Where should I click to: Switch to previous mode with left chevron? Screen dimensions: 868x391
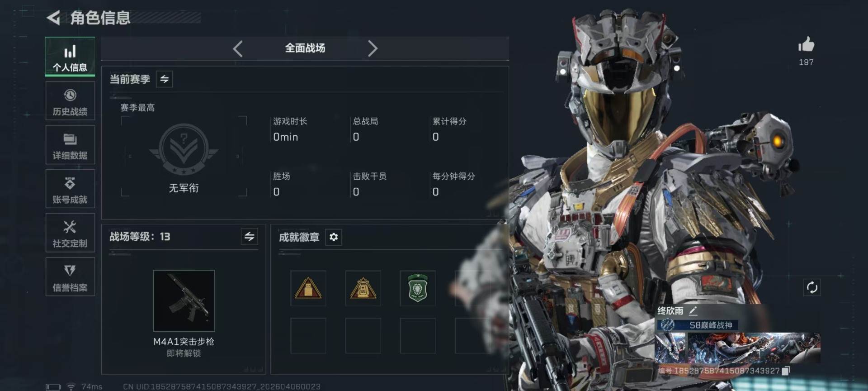click(238, 48)
